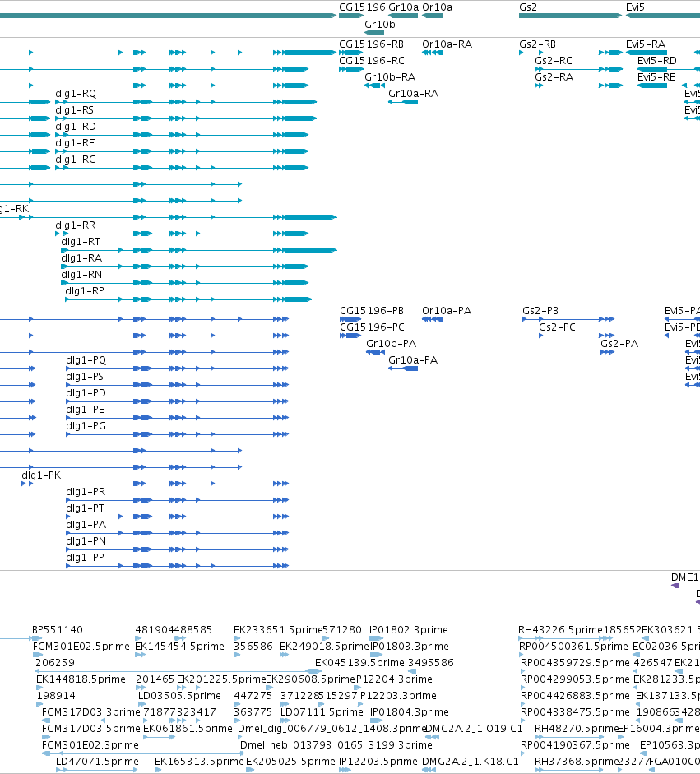Click EST EK145454.5prime
The height and width of the screenshot is (774, 700).
[179, 647]
